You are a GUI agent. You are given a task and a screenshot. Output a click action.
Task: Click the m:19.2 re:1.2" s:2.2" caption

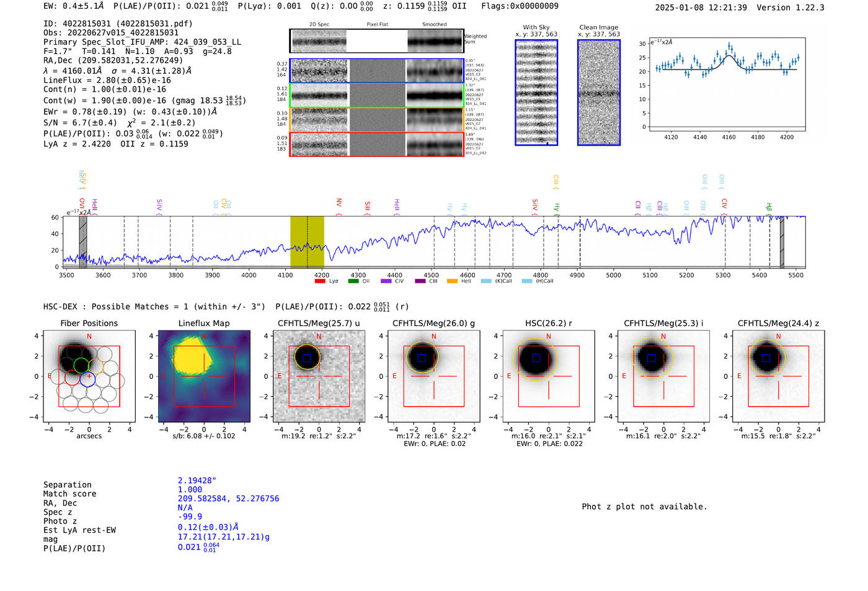pyautogui.click(x=319, y=436)
